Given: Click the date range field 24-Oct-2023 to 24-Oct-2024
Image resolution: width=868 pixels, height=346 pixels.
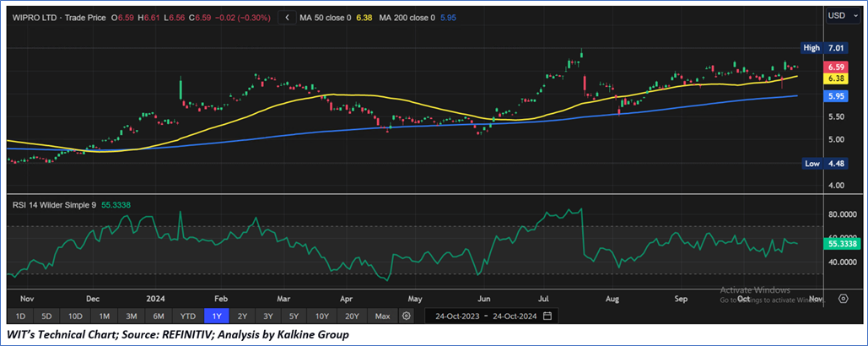Looking at the screenshot, I should coord(483,316).
